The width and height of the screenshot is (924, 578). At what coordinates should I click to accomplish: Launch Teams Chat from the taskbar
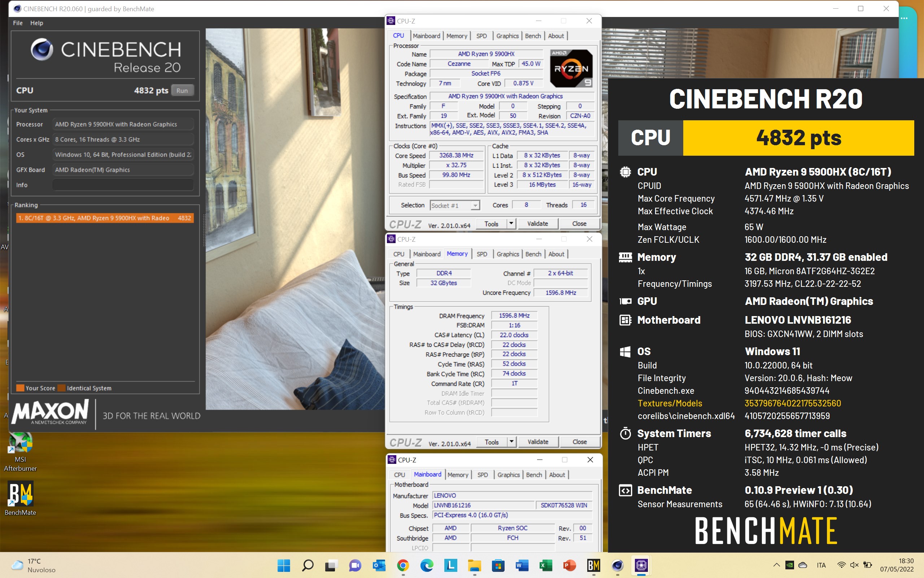pos(355,565)
